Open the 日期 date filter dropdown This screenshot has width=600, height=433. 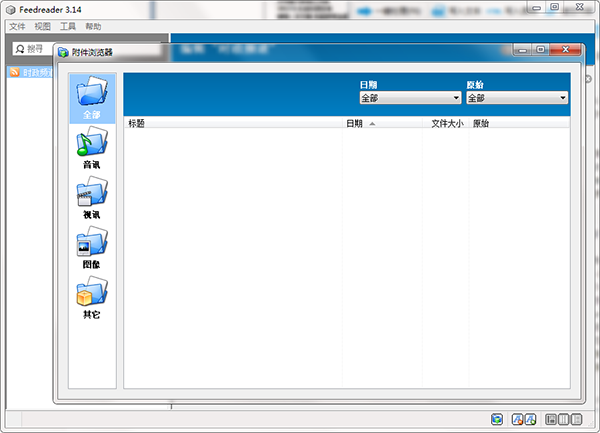pyautogui.click(x=410, y=98)
